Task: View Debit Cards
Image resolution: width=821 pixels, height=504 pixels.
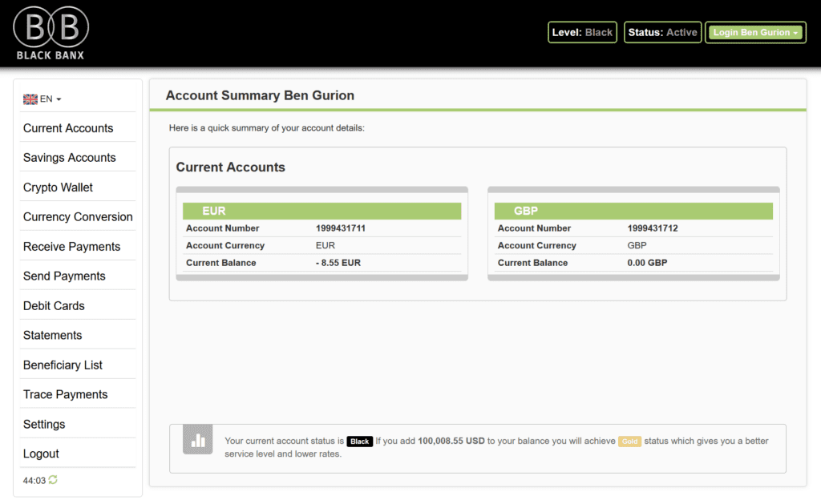Action: [54, 305]
